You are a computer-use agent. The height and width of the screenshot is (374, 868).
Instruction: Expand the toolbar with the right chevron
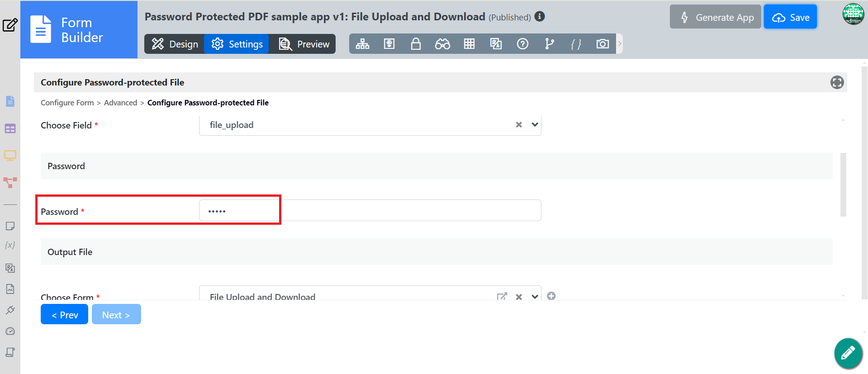[620, 44]
